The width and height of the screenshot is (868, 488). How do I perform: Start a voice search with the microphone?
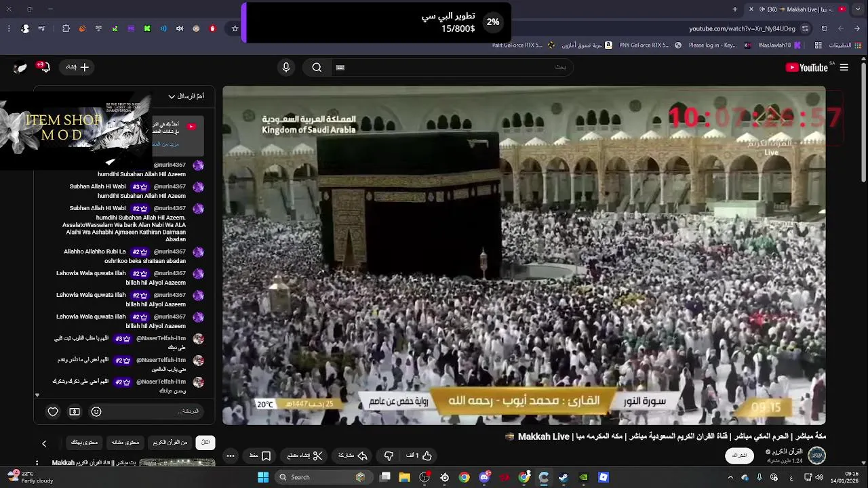tap(286, 67)
